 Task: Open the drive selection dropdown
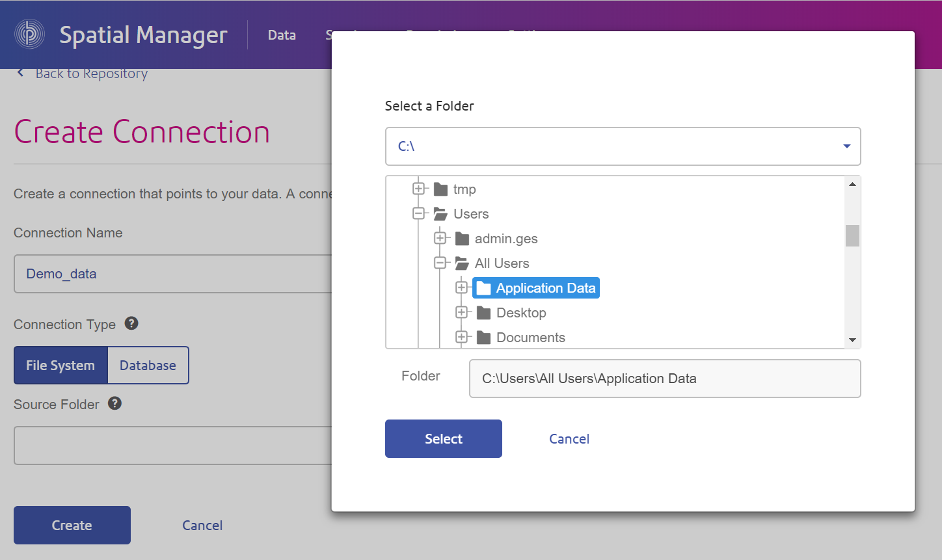coord(846,146)
